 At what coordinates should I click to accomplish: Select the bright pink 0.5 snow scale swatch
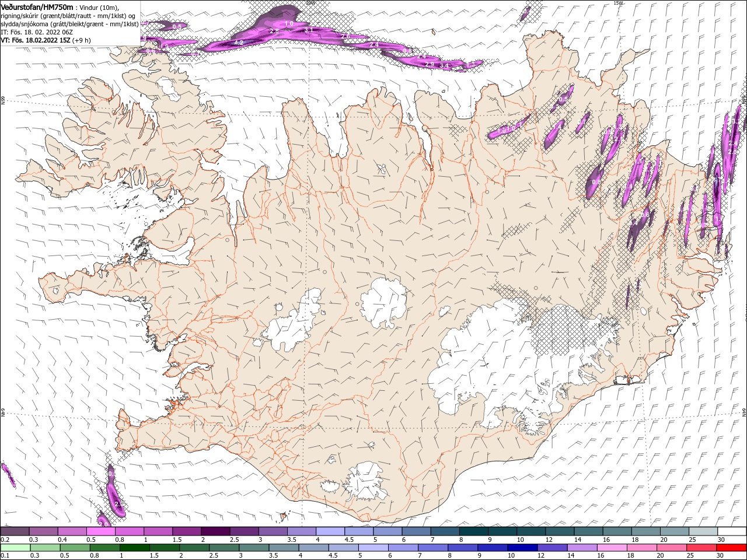click(x=100, y=531)
